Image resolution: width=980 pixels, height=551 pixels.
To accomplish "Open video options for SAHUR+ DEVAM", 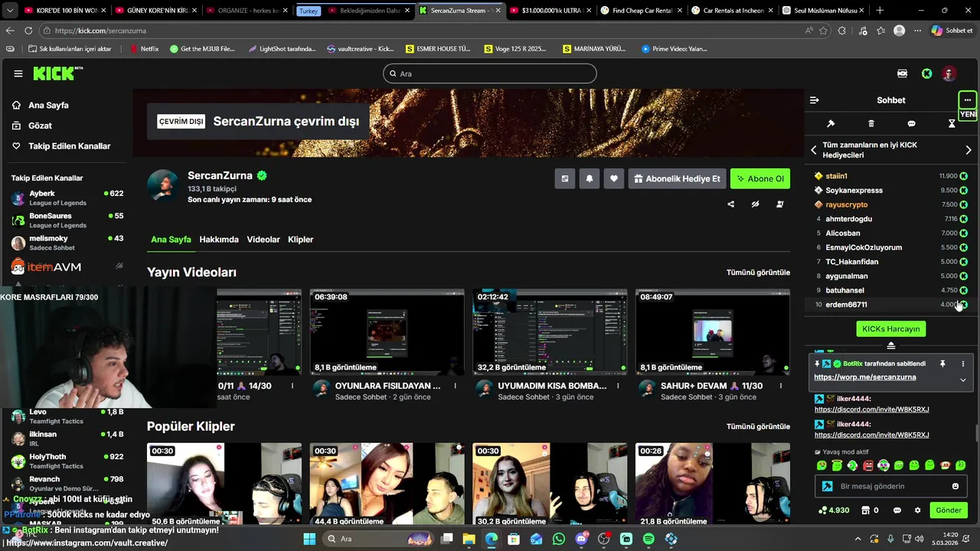I will [x=782, y=386].
